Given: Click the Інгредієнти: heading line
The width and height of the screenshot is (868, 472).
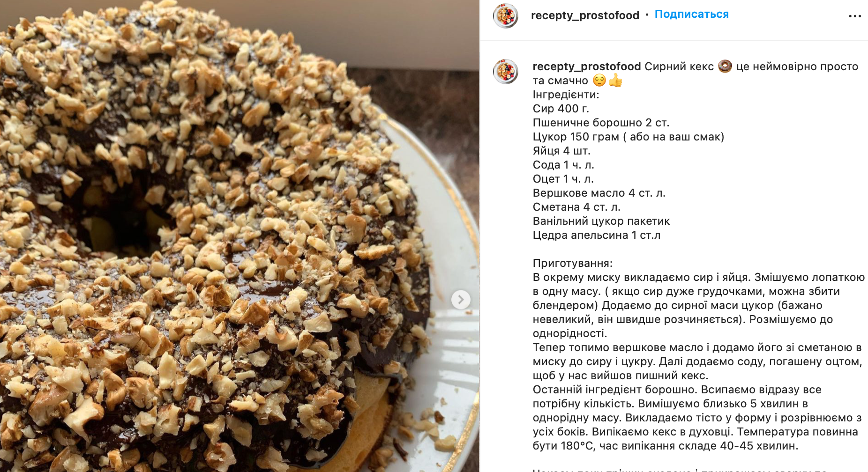Looking at the screenshot, I should coord(566,95).
